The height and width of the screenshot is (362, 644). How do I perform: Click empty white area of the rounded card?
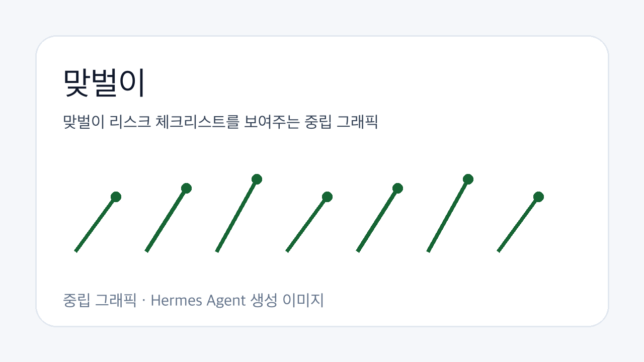point(478,101)
